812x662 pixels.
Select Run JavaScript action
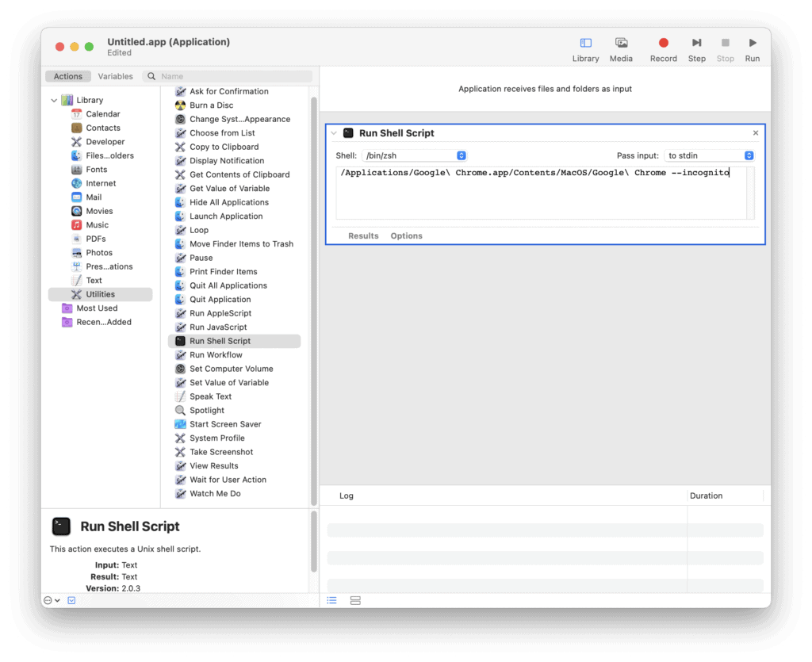(x=218, y=327)
